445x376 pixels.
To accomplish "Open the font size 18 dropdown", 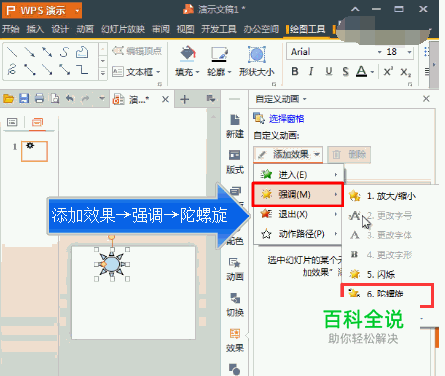I will click(x=409, y=52).
